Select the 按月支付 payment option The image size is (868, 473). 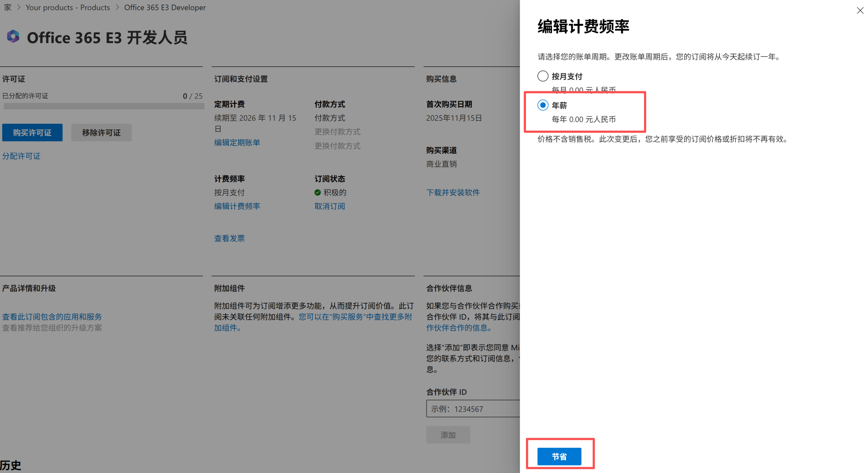tap(542, 76)
